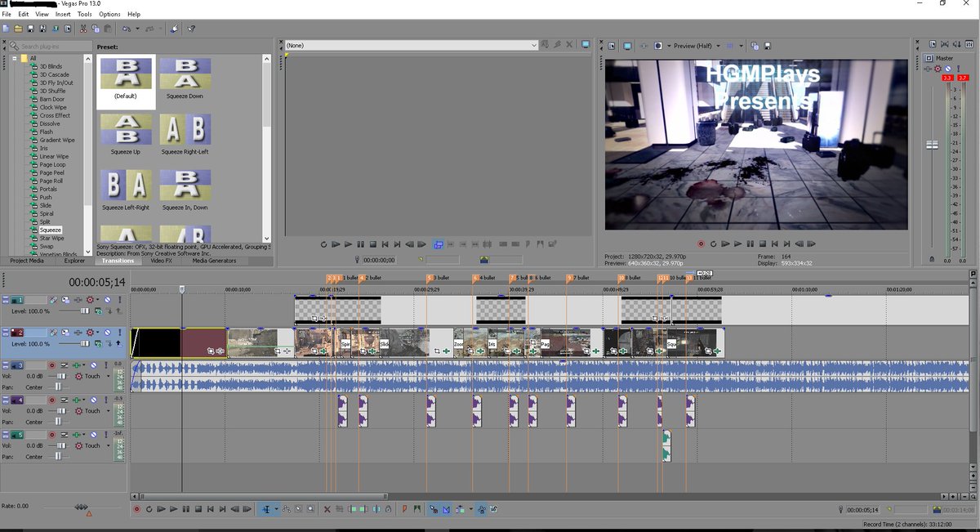Delete the selection using the red X icon

[327, 509]
